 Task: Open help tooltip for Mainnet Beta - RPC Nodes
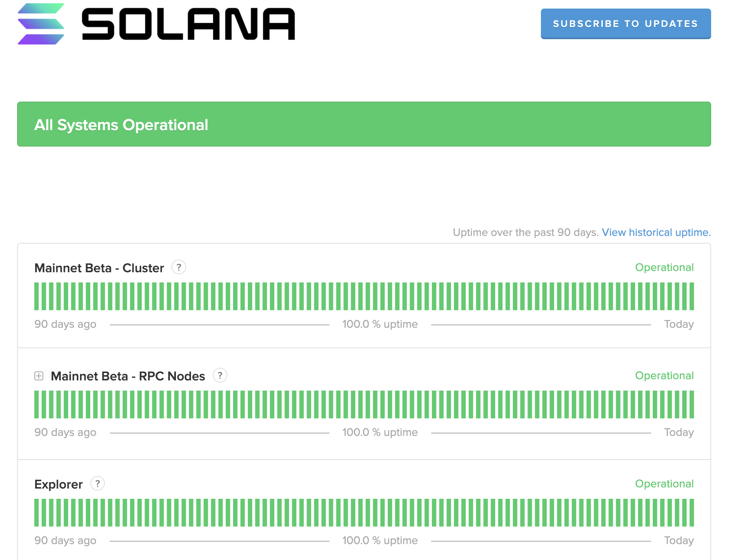[x=220, y=376]
